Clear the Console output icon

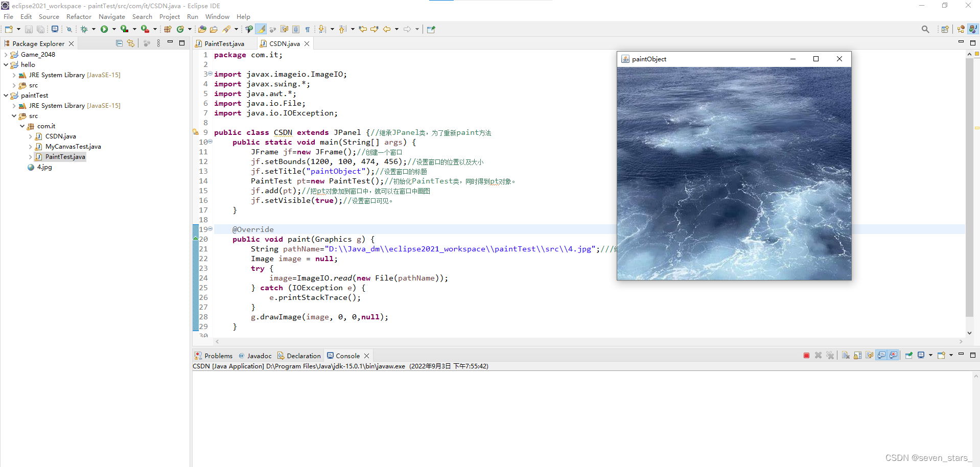(846, 355)
